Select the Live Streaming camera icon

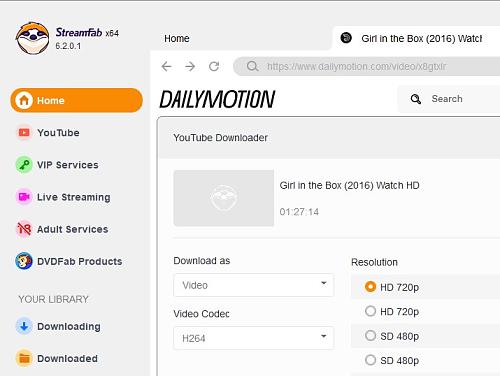24,197
